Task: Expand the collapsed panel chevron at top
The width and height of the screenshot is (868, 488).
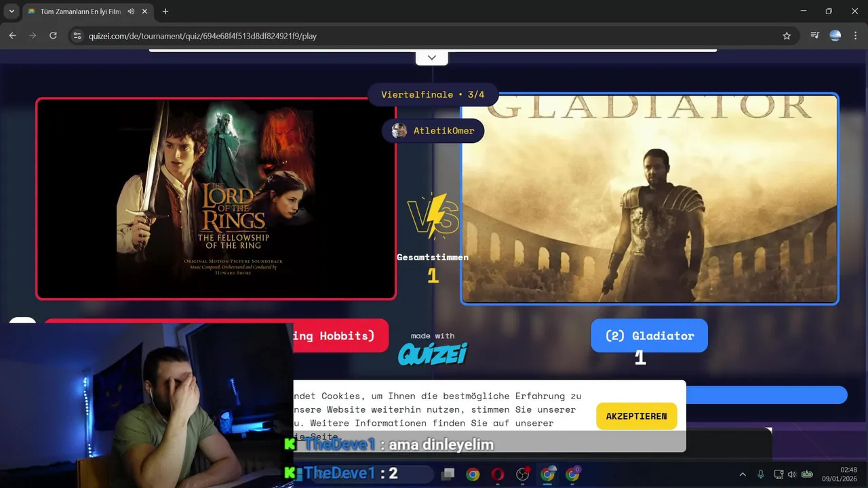Action: [432, 58]
